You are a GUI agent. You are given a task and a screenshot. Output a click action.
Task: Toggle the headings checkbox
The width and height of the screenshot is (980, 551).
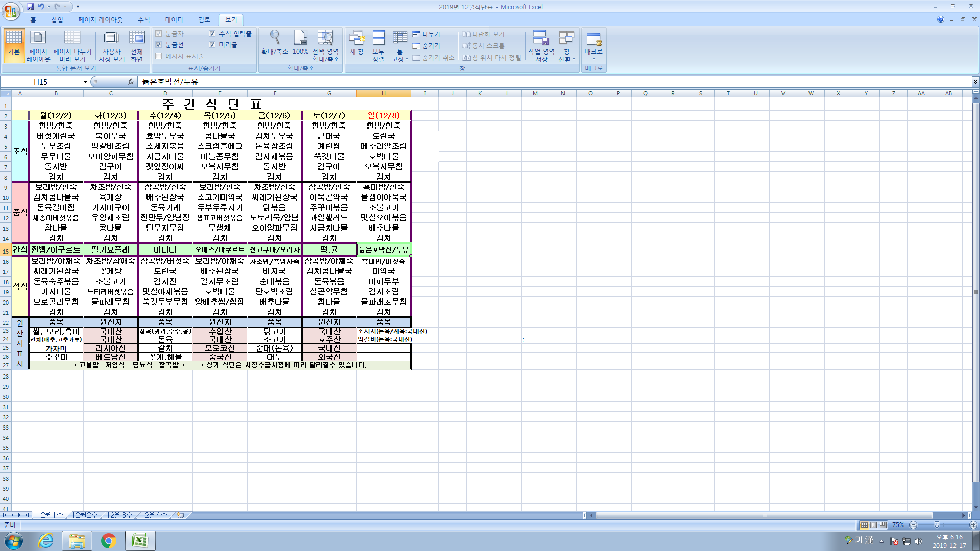[x=212, y=45]
